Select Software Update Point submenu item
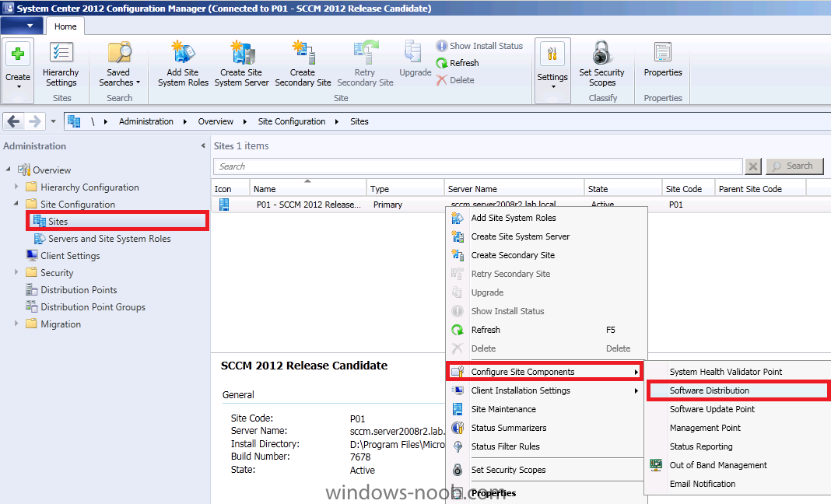The width and height of the screenshot is (831, 504). (x=738, y=409)
